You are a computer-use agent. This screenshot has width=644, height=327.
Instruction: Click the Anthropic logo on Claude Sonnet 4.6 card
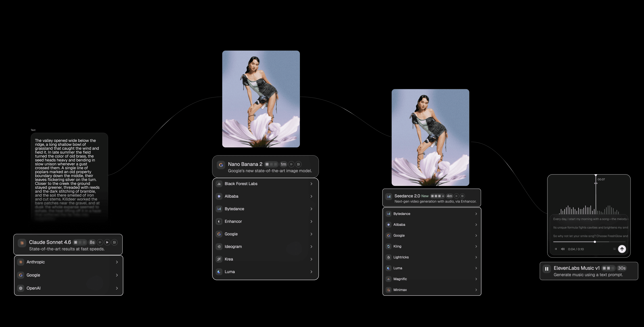coord(22,243)
